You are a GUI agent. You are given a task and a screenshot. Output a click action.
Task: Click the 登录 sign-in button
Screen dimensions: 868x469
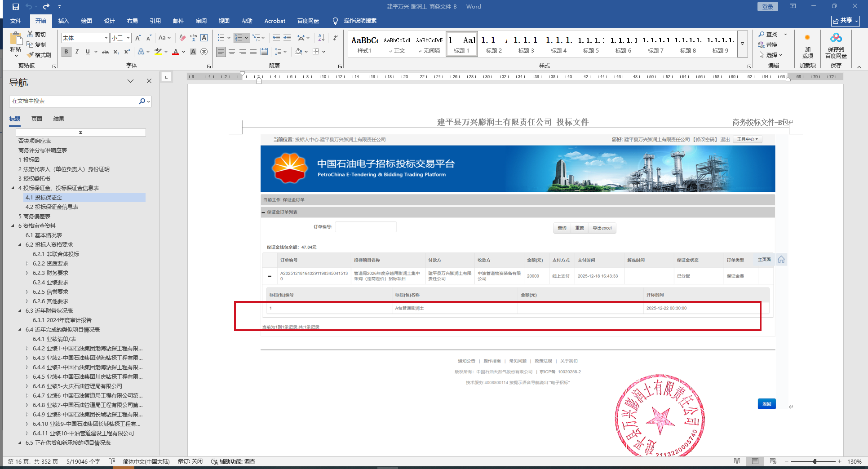click(767, 7)
